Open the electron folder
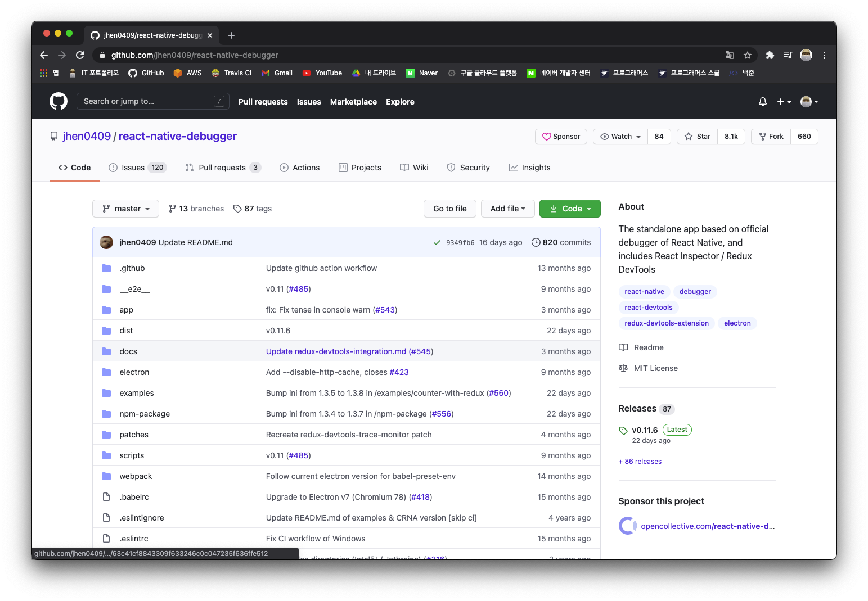868x601 pixels. (x=134, y=372)
